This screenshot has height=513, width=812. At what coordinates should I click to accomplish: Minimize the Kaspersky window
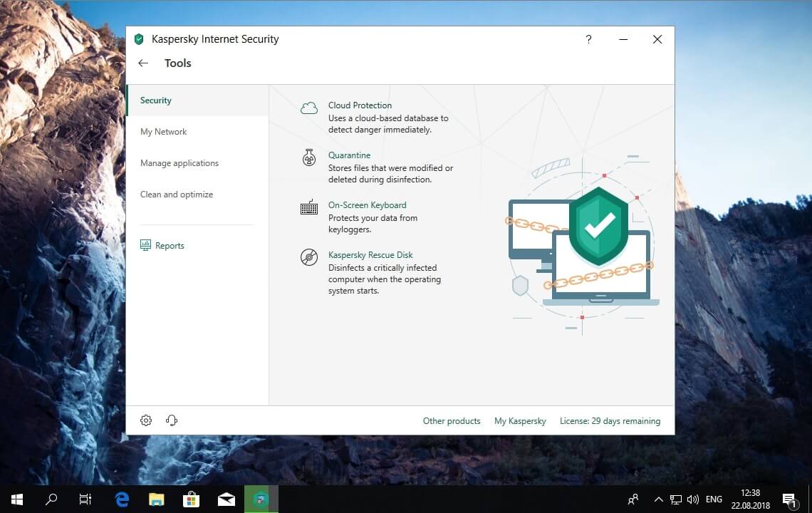(623, 39)
